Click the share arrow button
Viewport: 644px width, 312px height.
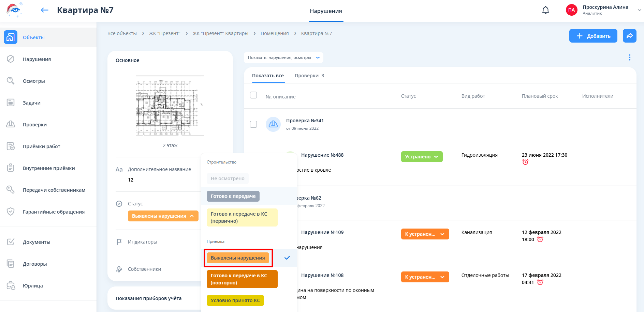pyautogui.click(x=629, y=36)
